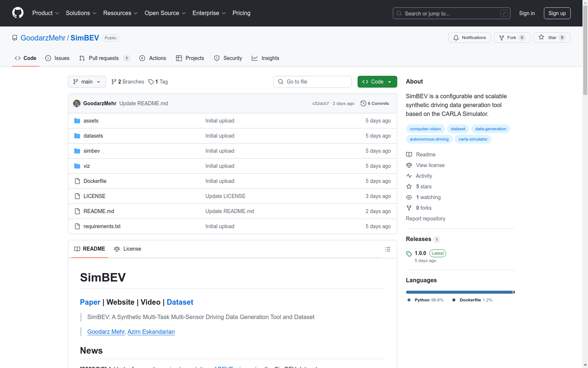This screenshot has height=368, width=588.
Task: Open the Paper link in README
Action: (90, 302)
